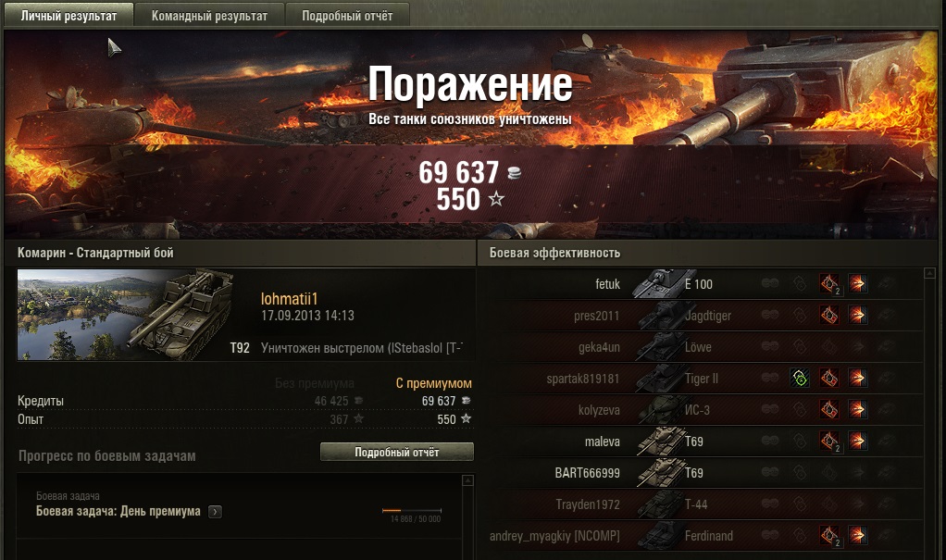Click the credits coin icon beside 69 637
The image size is (946, 560).
click(x=514, y=173)
